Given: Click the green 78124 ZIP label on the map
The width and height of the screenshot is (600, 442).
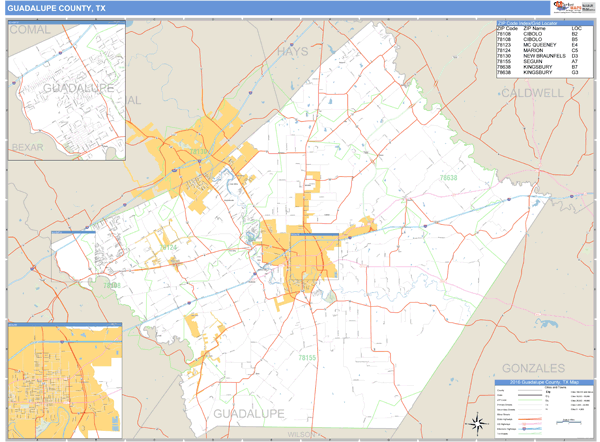Looking at the screenshot, I should (168, 248).
